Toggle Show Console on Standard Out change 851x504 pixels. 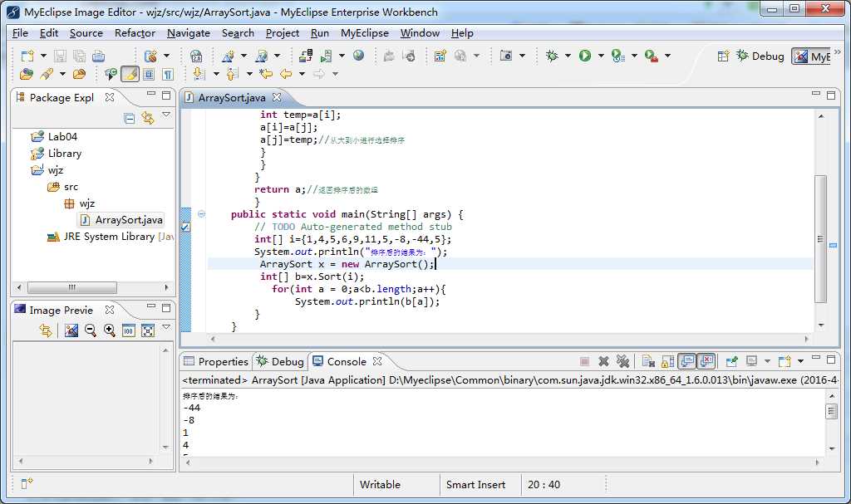point(687,361)
